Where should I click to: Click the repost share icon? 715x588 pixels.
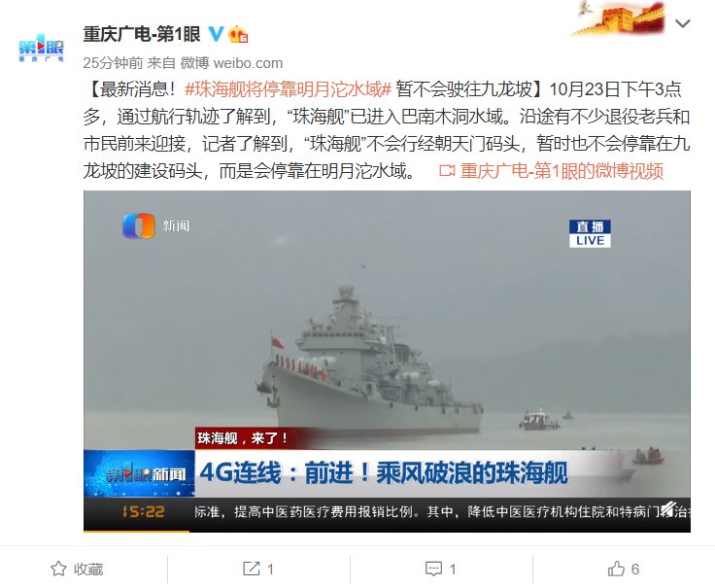click(252, 569)
